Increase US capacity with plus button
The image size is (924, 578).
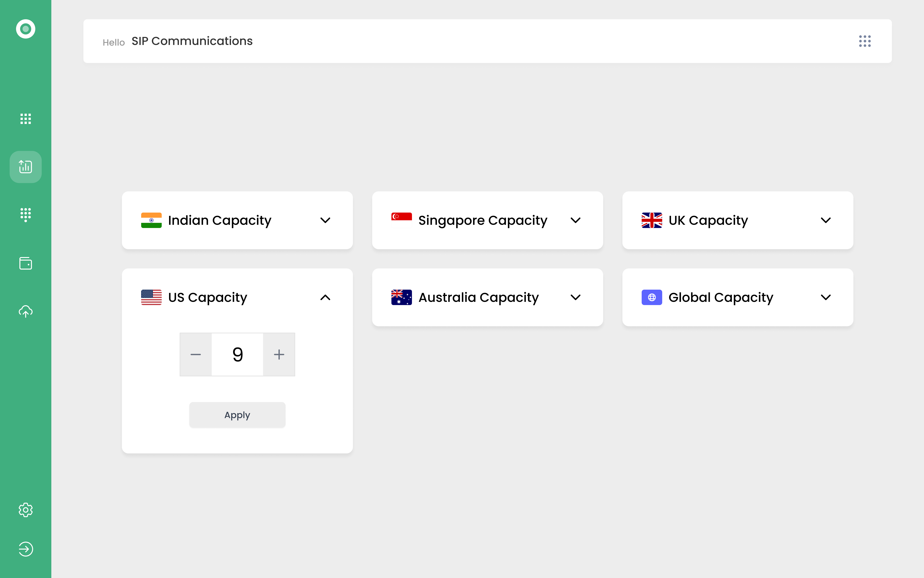coord(279,354)
